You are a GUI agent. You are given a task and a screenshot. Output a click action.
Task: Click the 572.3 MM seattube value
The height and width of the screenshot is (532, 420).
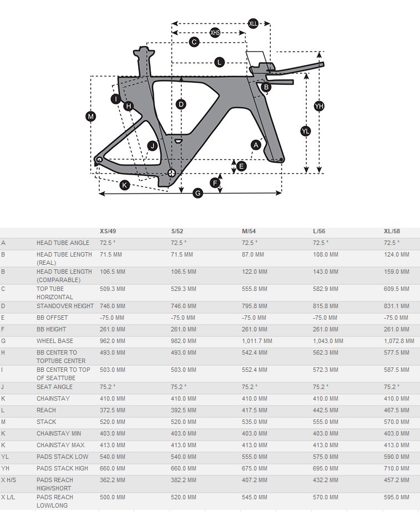click(326, 370)
